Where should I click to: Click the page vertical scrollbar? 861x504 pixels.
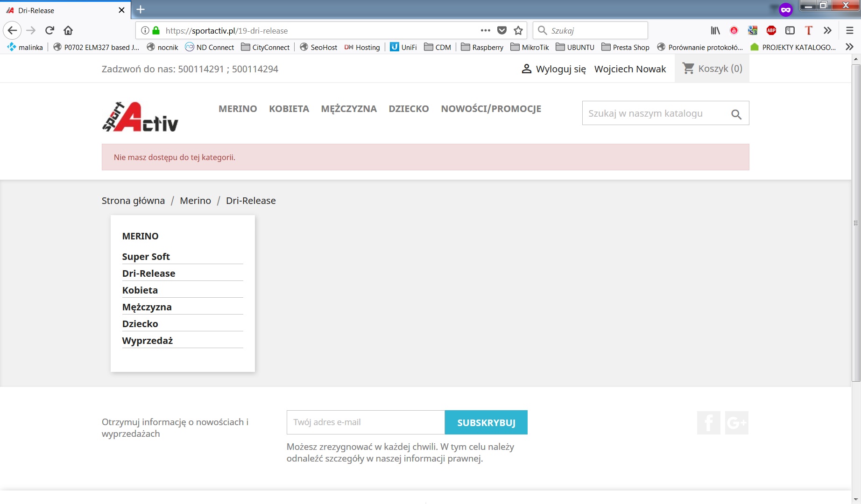(x=856, y=223)
